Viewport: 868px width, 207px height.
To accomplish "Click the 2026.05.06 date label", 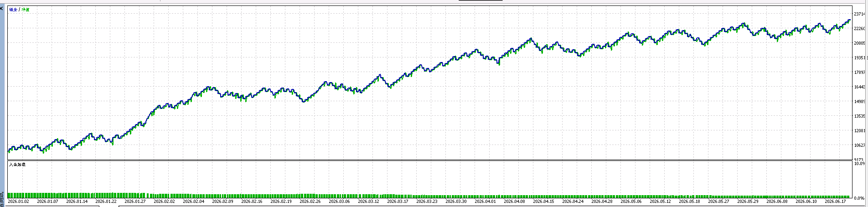I will tap(631, 201).
